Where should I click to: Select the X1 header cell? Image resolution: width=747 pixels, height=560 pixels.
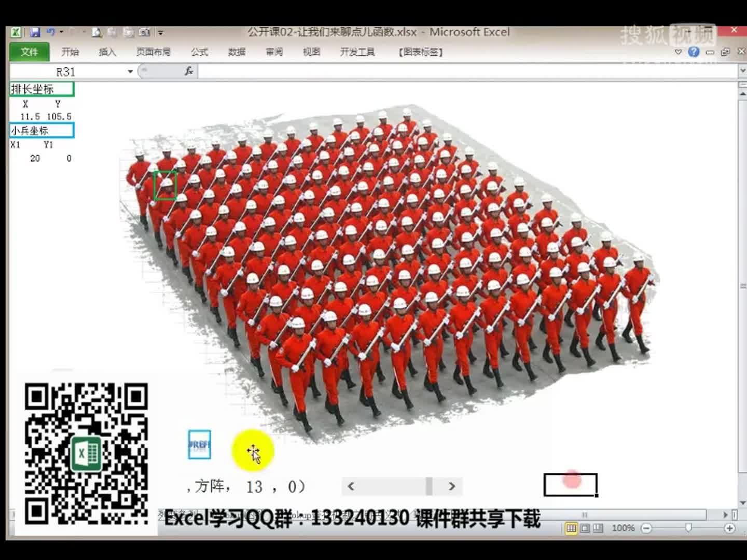pyautogui.click(x=26, y=145)
